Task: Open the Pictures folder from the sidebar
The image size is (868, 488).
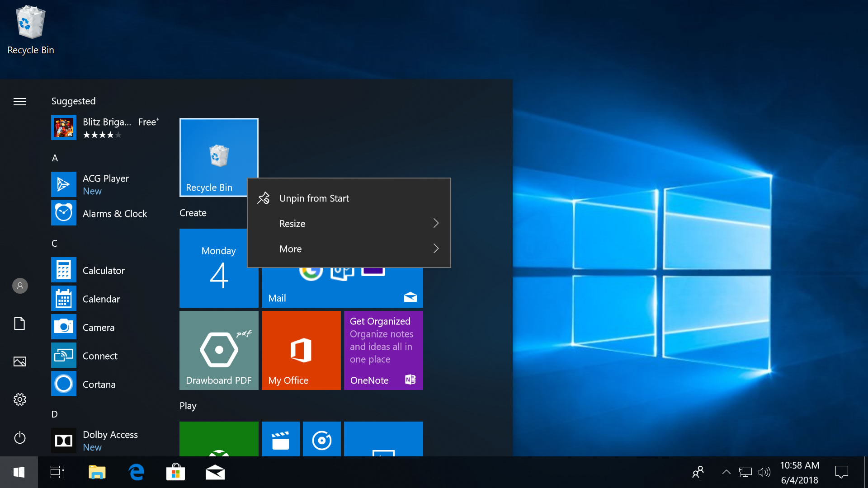Action: point(19,361)
